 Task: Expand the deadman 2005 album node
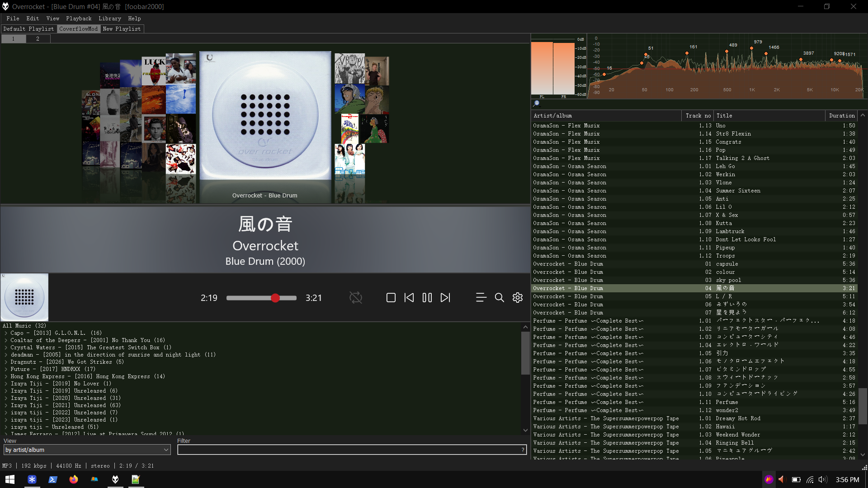pos(6,355)
